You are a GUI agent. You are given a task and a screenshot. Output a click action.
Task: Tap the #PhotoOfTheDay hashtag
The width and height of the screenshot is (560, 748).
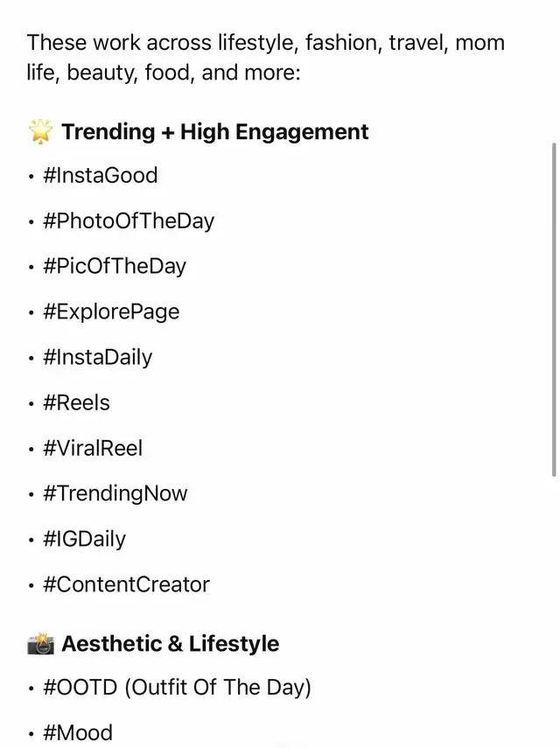pos(129,221)
